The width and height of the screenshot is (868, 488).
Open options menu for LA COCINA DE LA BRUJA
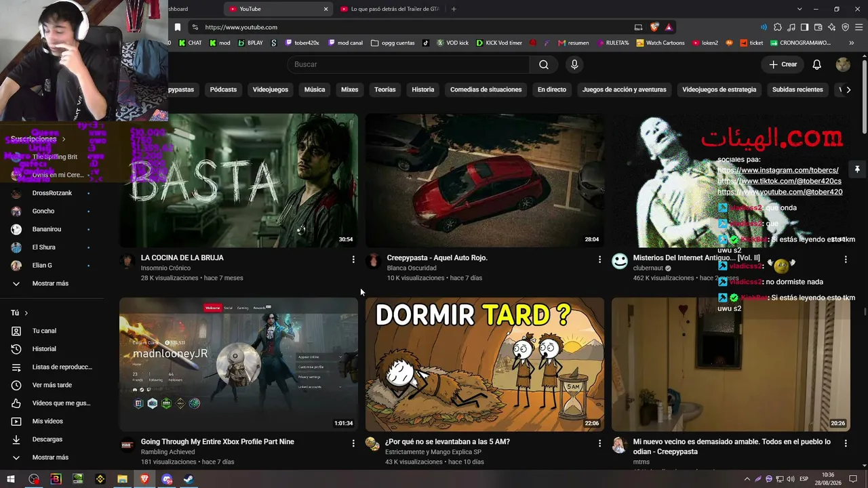click(353, 260)
